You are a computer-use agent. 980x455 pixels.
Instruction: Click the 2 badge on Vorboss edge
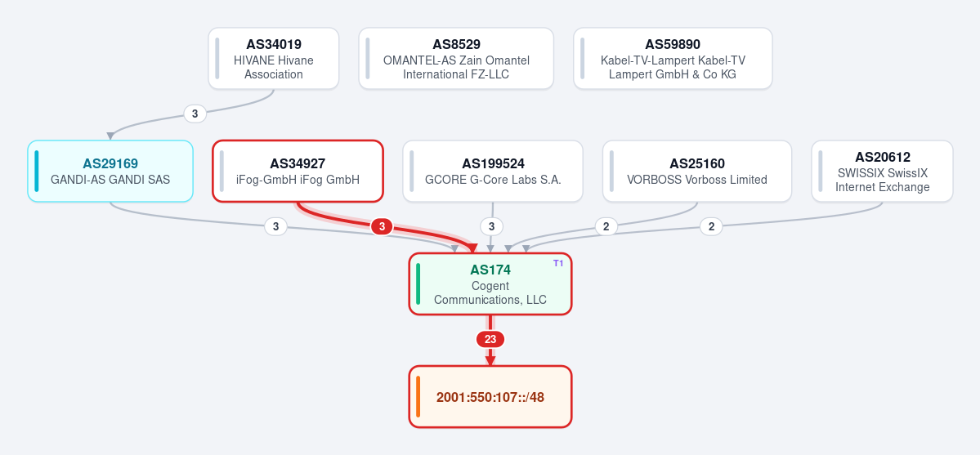pyautogui.click(x=606, y=226)
